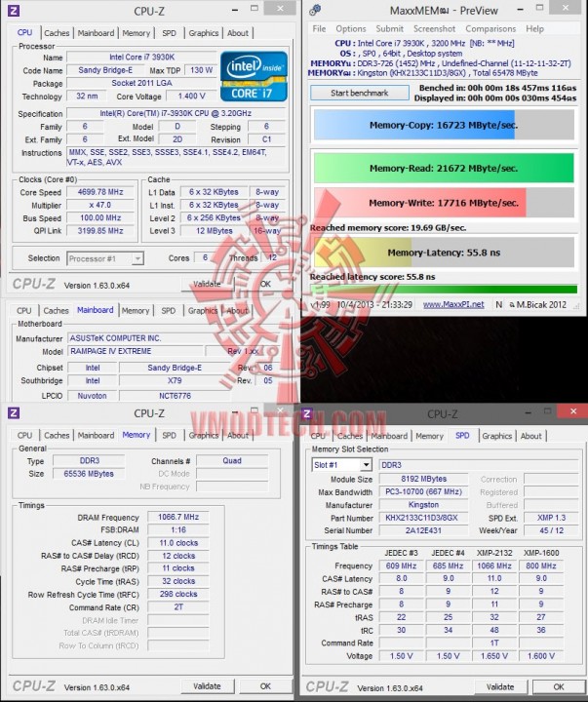Select Caches tab in the CPU-Z memory Timings window

click(57, 435)
